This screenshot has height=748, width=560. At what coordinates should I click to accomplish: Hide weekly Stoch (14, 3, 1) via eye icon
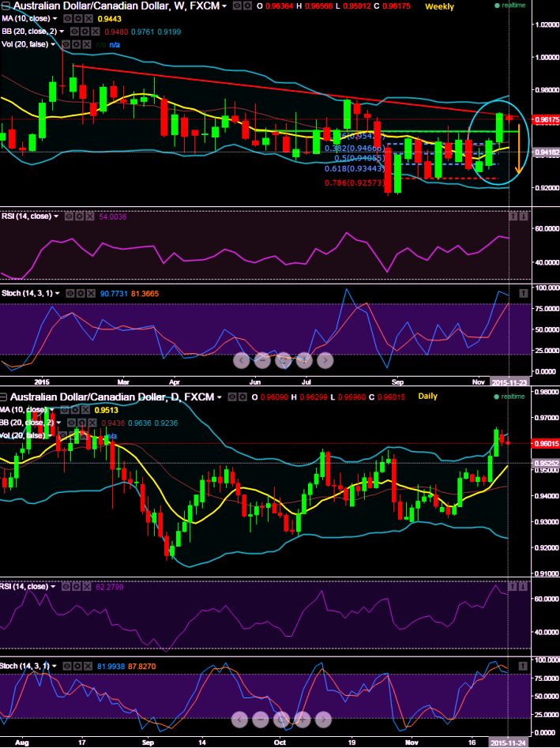click(70, 293)
